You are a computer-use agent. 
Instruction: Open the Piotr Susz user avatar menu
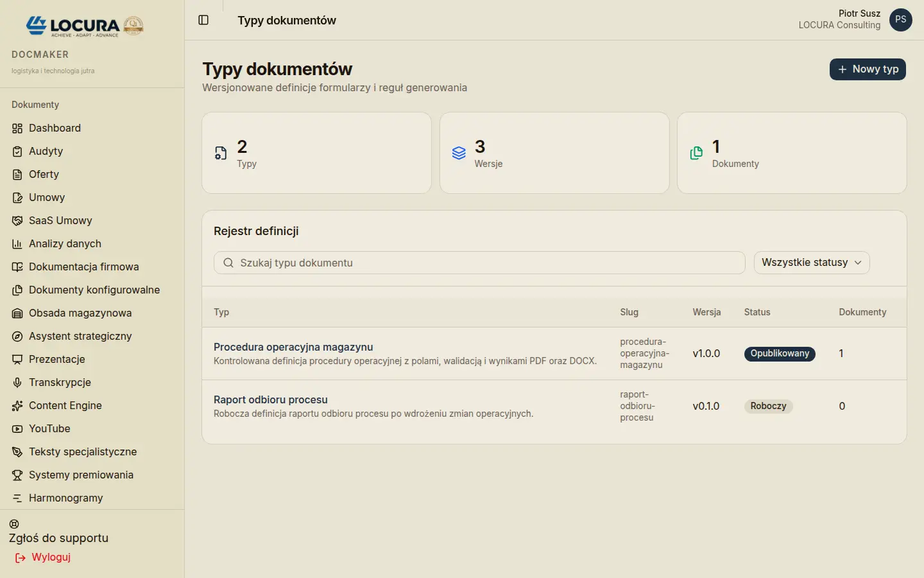901,20
